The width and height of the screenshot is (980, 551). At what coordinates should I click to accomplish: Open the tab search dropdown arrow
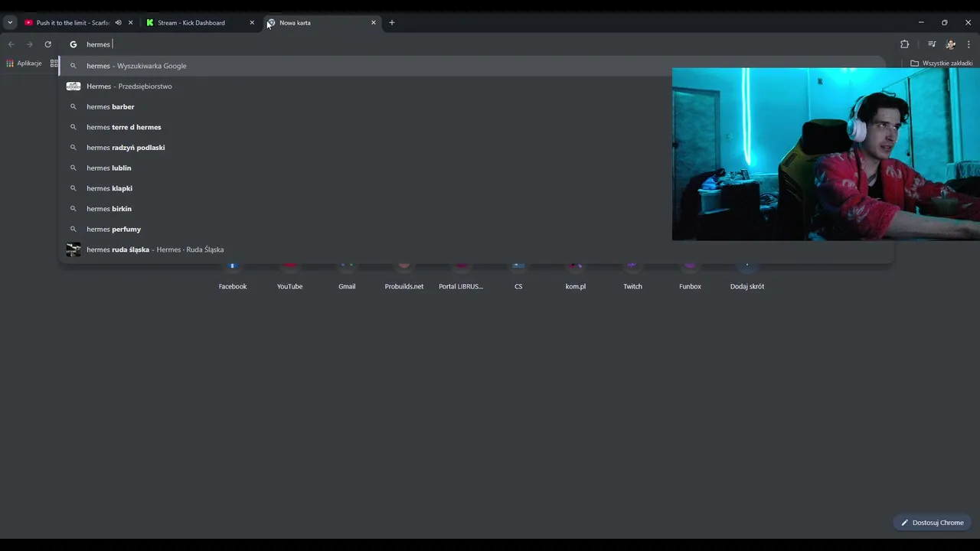point(10,23)
